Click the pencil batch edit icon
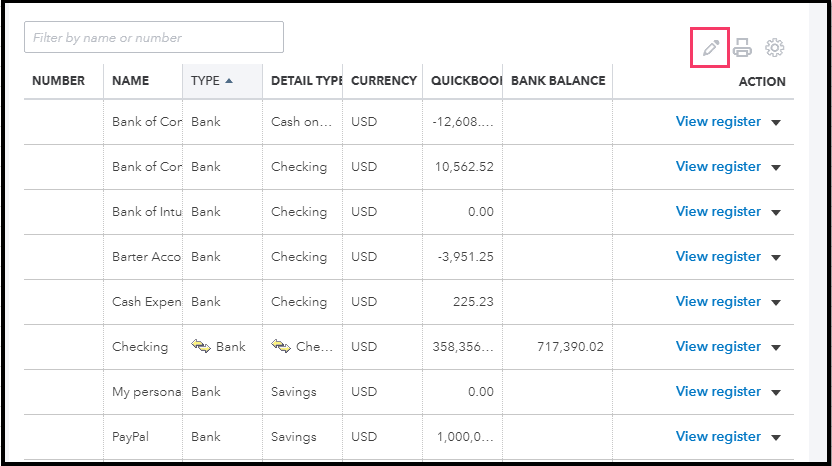Viewport: 832px width, 466px height. click(x=711, y=47)
